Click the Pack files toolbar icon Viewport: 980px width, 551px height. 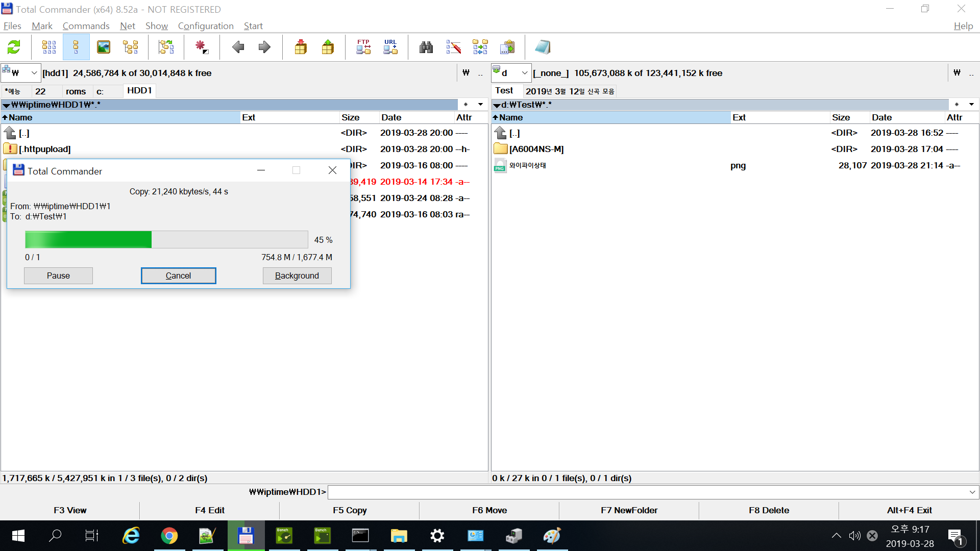301,47
